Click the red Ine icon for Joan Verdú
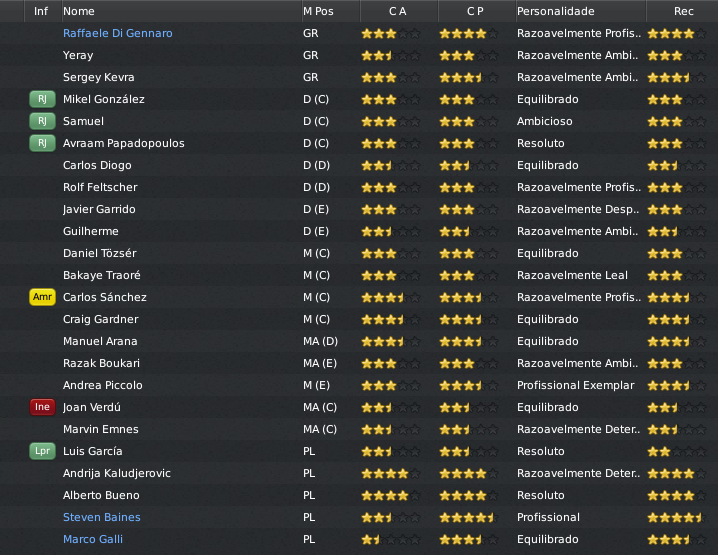This screenshot has width=718, height=555. [x=42, y=407]
